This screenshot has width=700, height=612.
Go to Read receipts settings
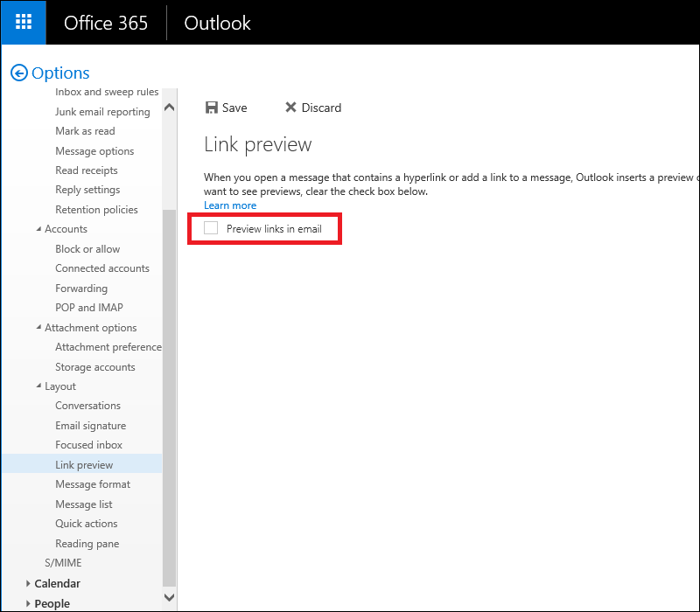pyautogui.click(x=87, y=170)
